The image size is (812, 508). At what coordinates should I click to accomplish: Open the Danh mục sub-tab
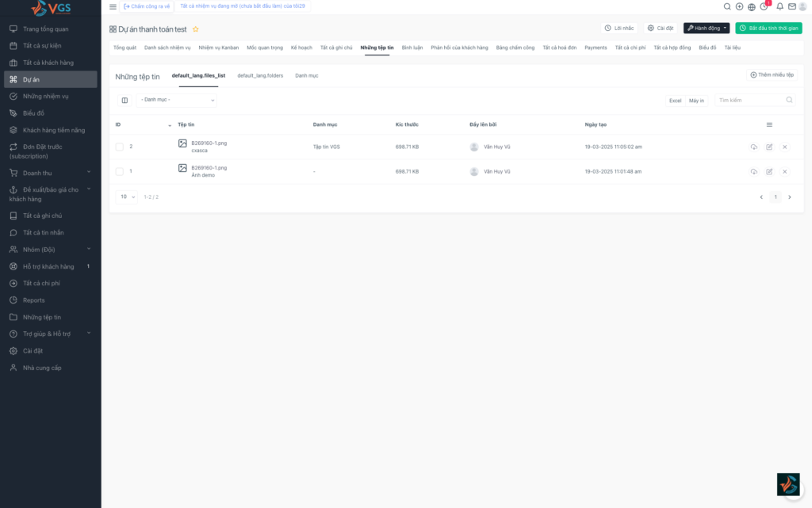(307, 75)
